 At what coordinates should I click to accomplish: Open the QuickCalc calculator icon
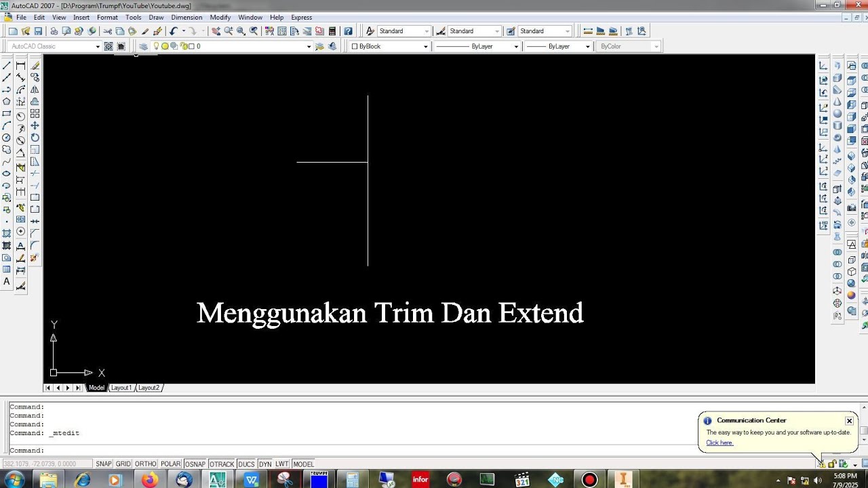(332, 31)
